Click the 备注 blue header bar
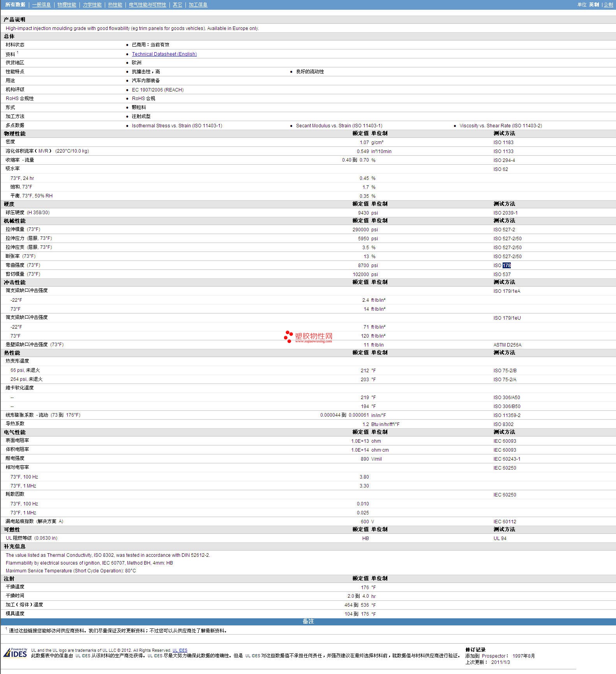Viewport: 616px width, 674px height. click(x=308, y=621)
